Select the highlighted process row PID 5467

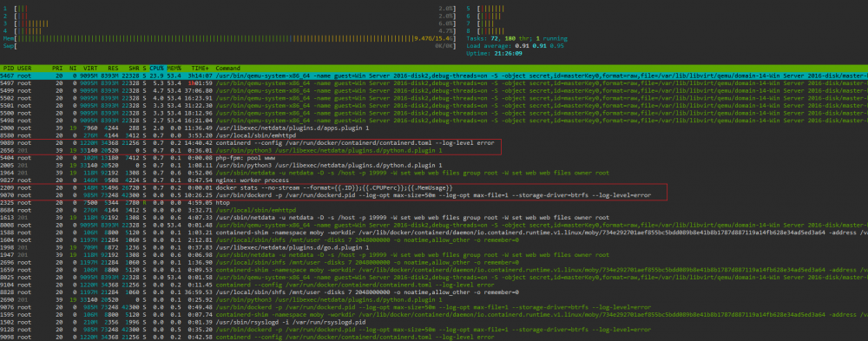coord(434,75)
